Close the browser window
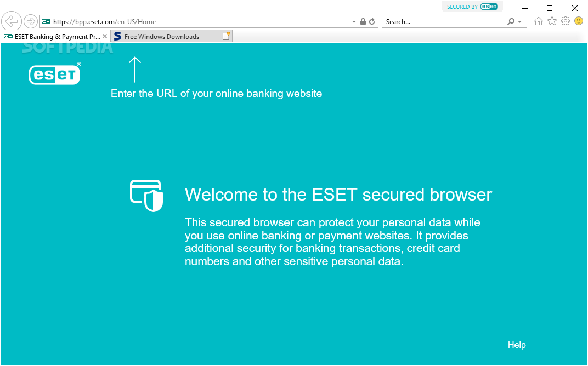This screenshot has height=366, width=588. point(574,8)
